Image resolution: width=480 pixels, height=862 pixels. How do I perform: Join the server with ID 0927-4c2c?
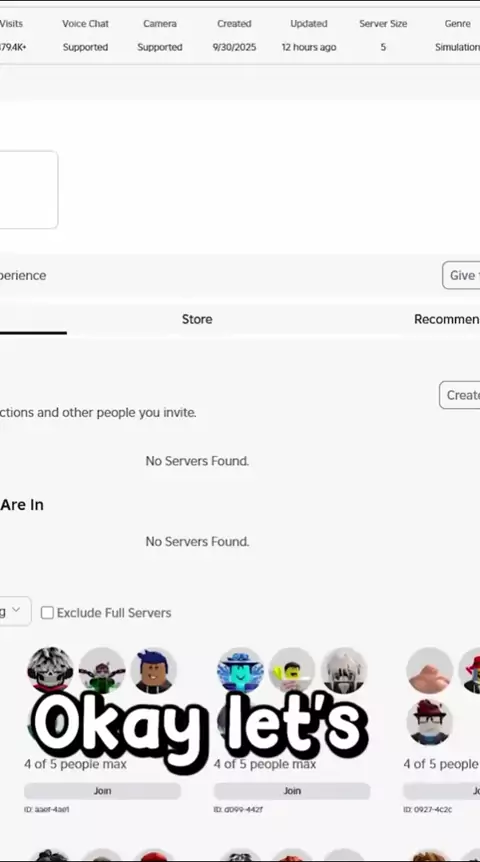tap(442, 791)
